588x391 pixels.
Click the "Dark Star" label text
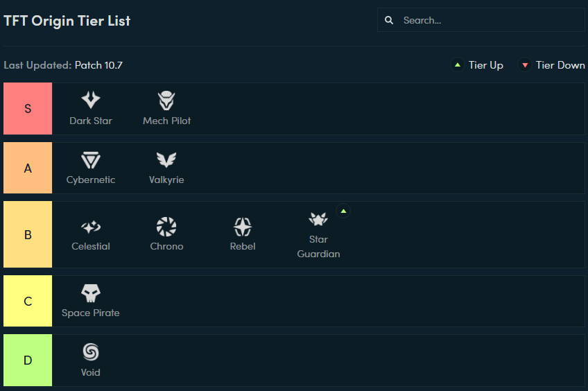(91, 121)
